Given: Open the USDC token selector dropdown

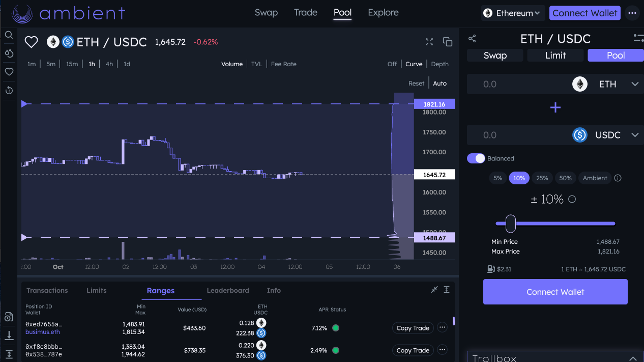Looking at the screenshot, I should (634, 135).
